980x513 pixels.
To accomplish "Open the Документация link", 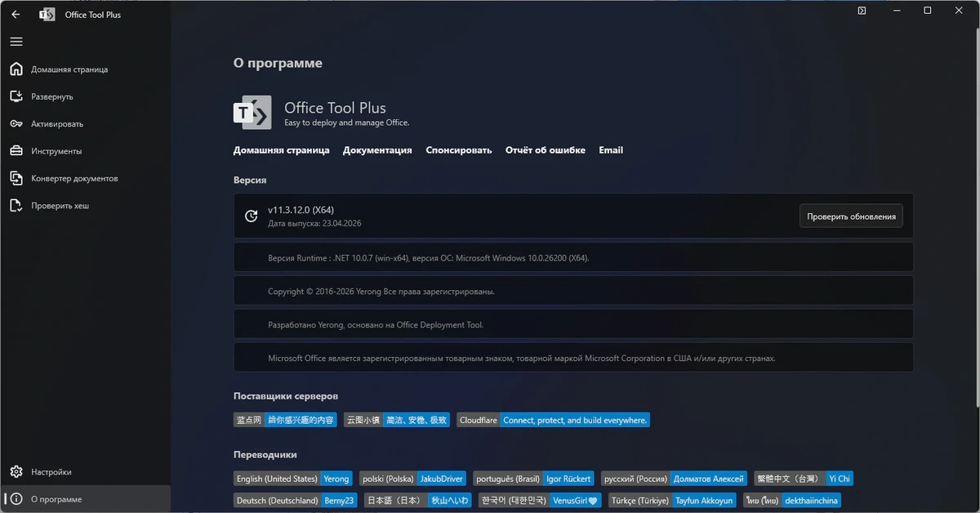I will click(377, 150).
